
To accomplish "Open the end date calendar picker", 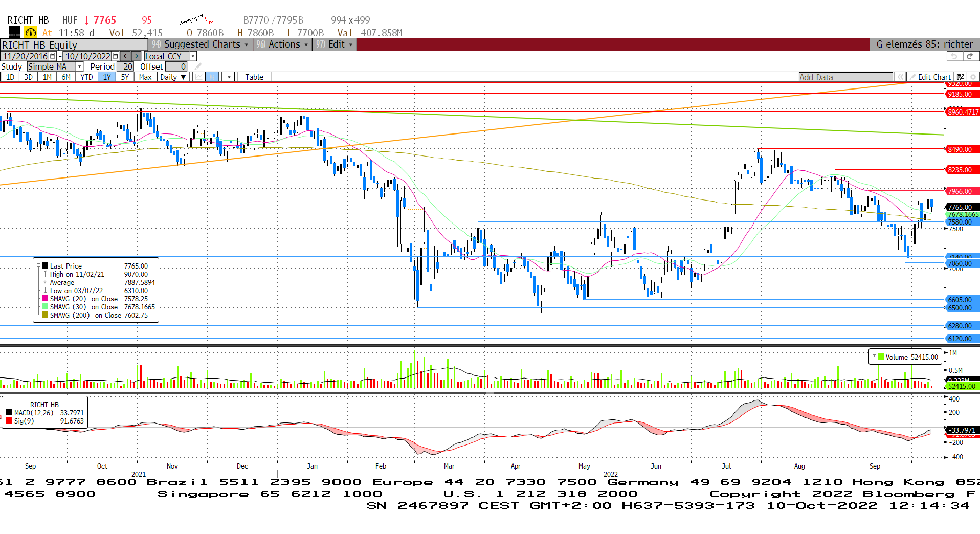I will (115, 56).
